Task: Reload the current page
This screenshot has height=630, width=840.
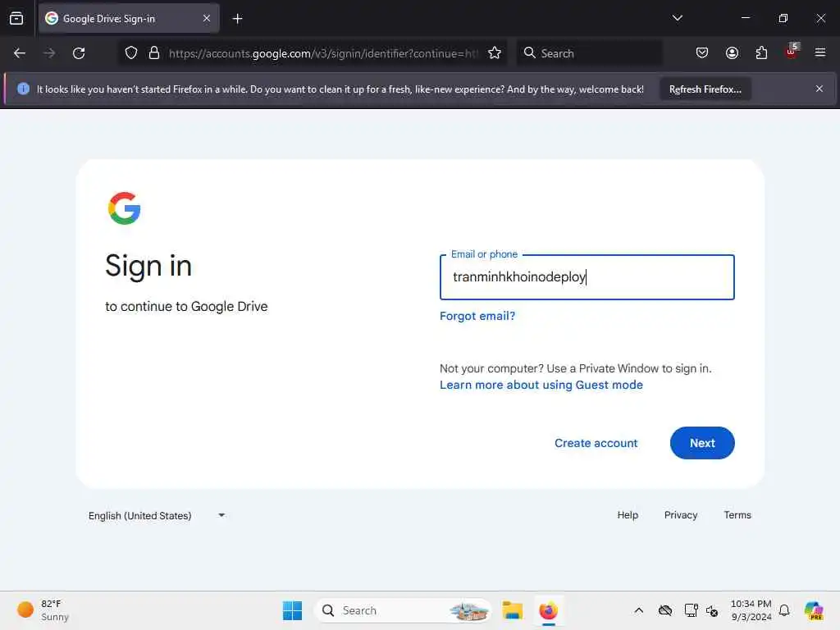Action: click(x=79, y=53)
